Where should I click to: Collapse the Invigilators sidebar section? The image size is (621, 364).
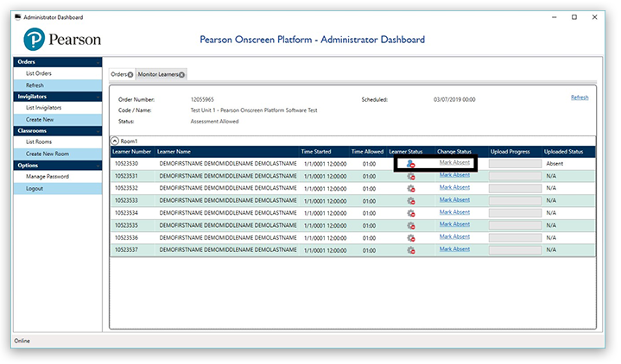(99, 97)
